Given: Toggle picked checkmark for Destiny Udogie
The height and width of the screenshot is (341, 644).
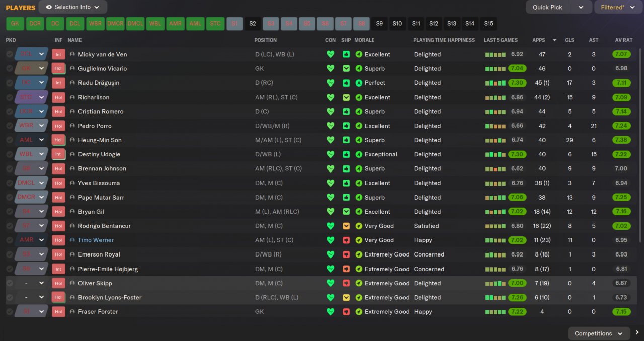Looking at the screenshot, I should (10, 154).
